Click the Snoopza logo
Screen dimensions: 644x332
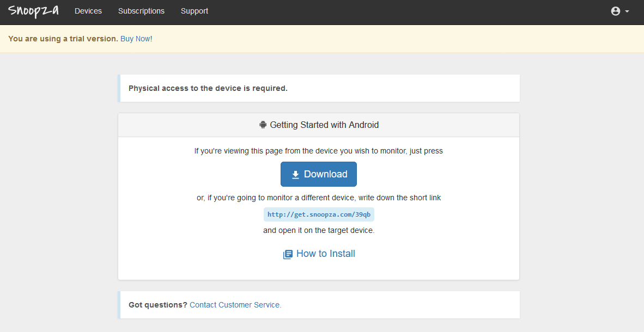point(33,11)
